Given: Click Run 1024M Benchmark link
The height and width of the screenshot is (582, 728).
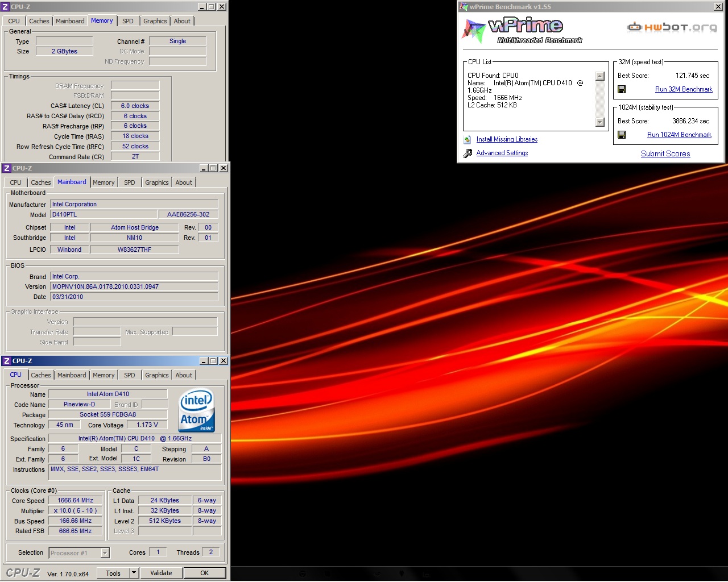Looking at the screenshot, I should click(x=679, y=135).
